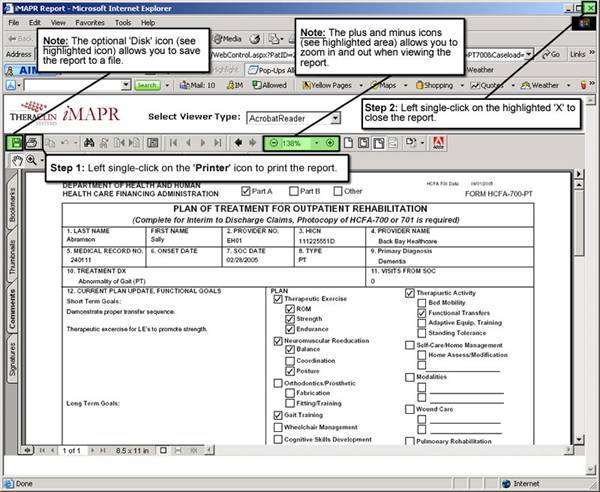Select the Zoom In magnifier tool
The height and width of the screenshot is (492, 600).
pyautogui.click(x=32, y=161)
